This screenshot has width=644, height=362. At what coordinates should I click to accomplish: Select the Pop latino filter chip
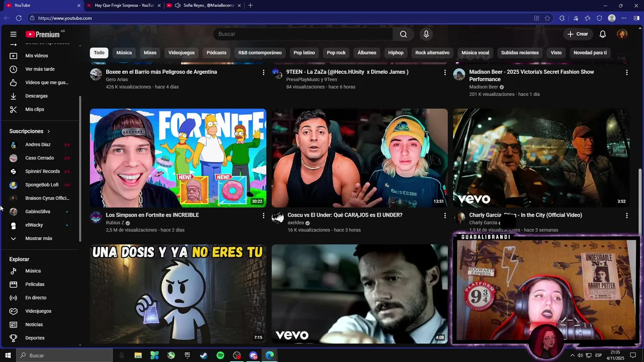(x=304, y=53)
